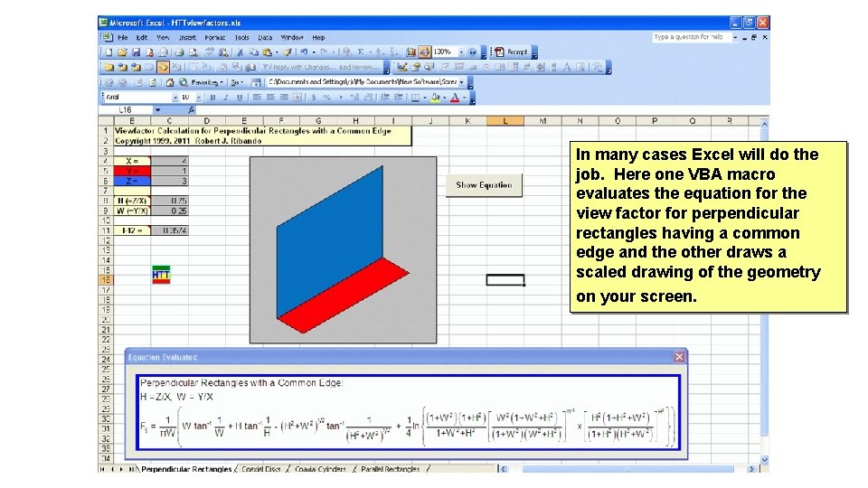
Task: Open the Zoom 100% dropdown
Action: pyautogui.click(x=461, y=52)
